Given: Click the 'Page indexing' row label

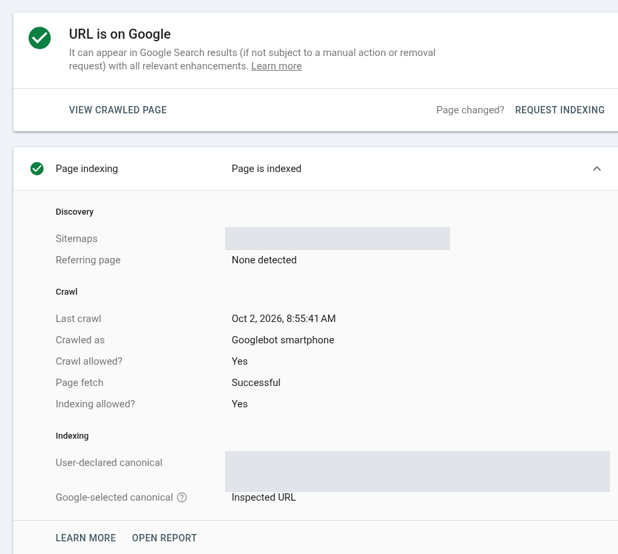Looking at the screenshot, I should click(87, 169).
